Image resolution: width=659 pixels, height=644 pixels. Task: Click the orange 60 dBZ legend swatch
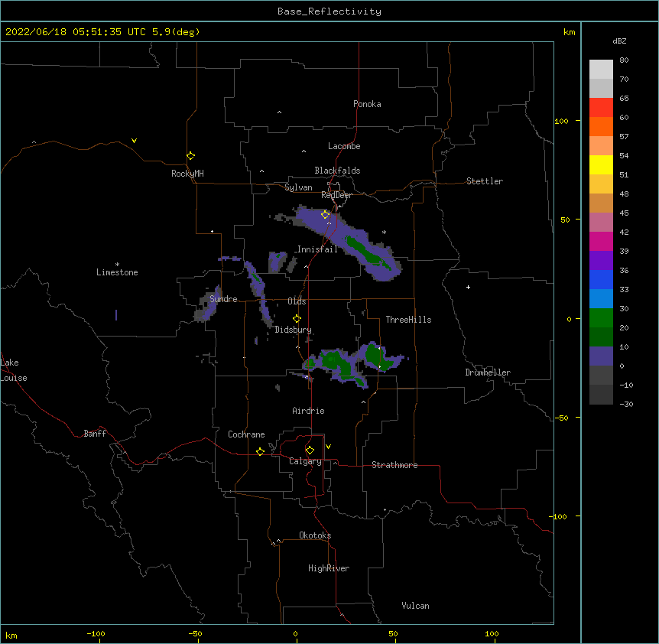click(x=601, y=126)
